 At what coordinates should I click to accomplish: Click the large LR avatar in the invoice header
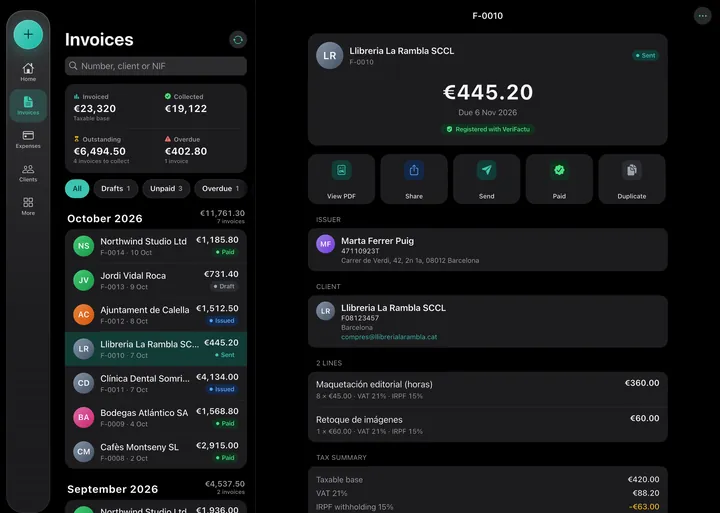pos(329,56)
